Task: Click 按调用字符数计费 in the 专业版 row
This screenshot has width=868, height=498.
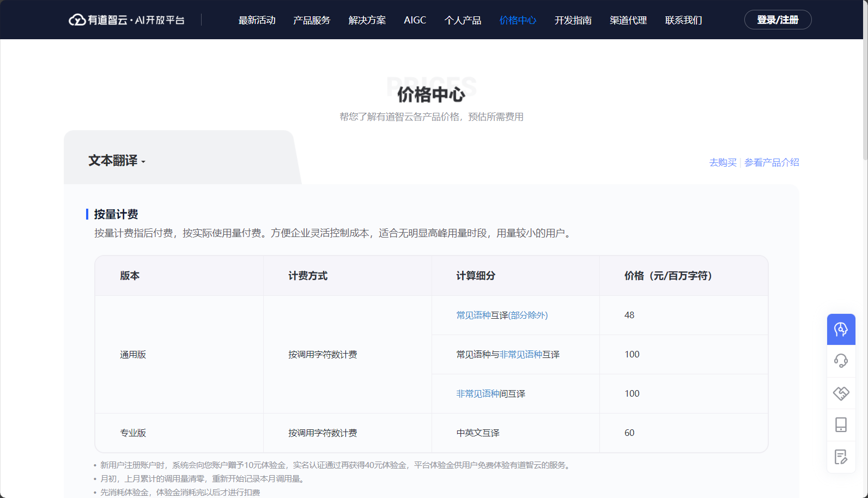Action: (323, 433)
